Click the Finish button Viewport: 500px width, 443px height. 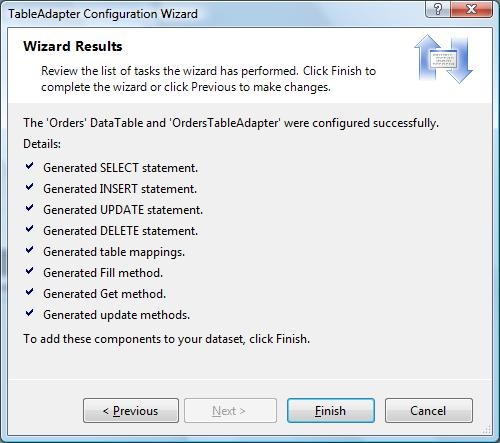point(331,411)
